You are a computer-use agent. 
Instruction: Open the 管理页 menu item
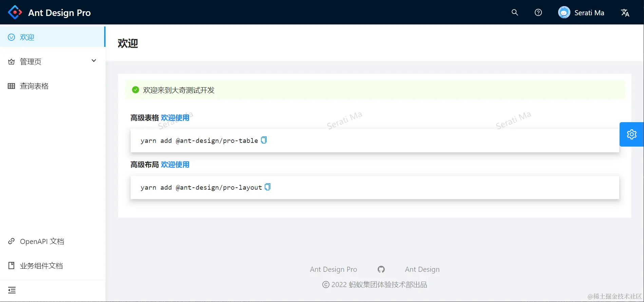click(x=53, y=61)
